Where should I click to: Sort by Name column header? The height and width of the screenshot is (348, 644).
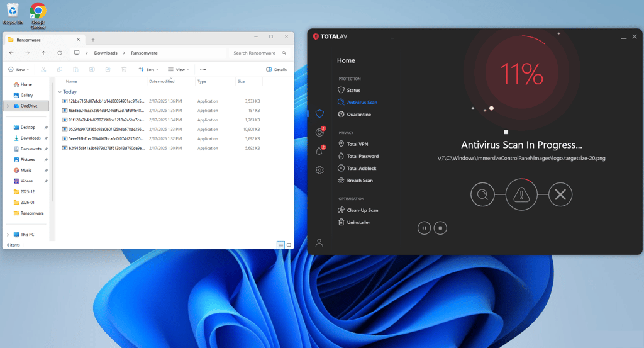[x=72, y=81]
